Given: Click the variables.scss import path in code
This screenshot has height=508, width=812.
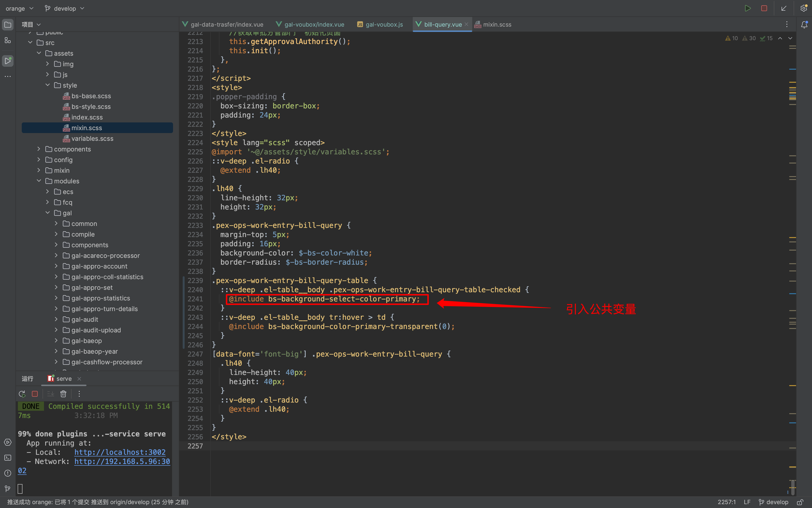Looking at the screenshot, I should pos(318,152).
